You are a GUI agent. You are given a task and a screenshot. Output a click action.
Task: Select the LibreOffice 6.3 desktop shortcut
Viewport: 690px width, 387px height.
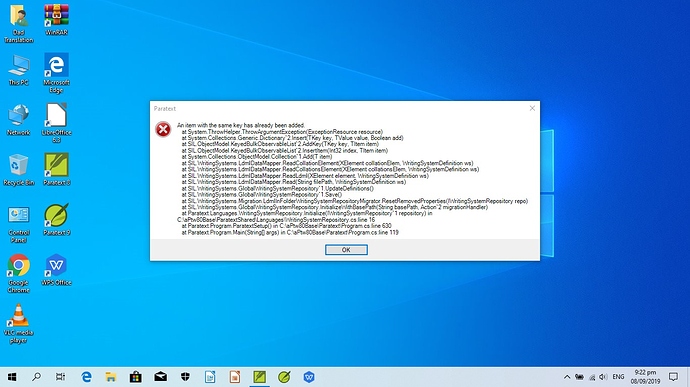[56, 123]
